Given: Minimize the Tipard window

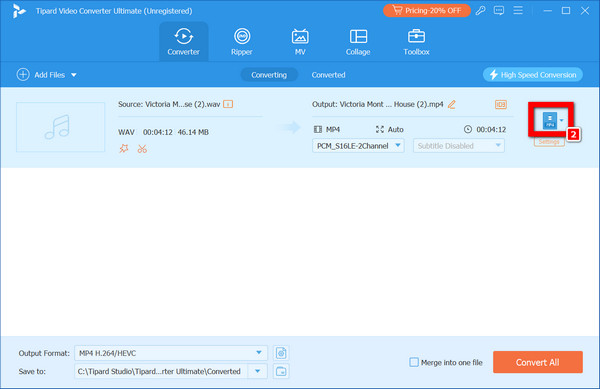Looking at the screenshot, I should coord(548,11).
